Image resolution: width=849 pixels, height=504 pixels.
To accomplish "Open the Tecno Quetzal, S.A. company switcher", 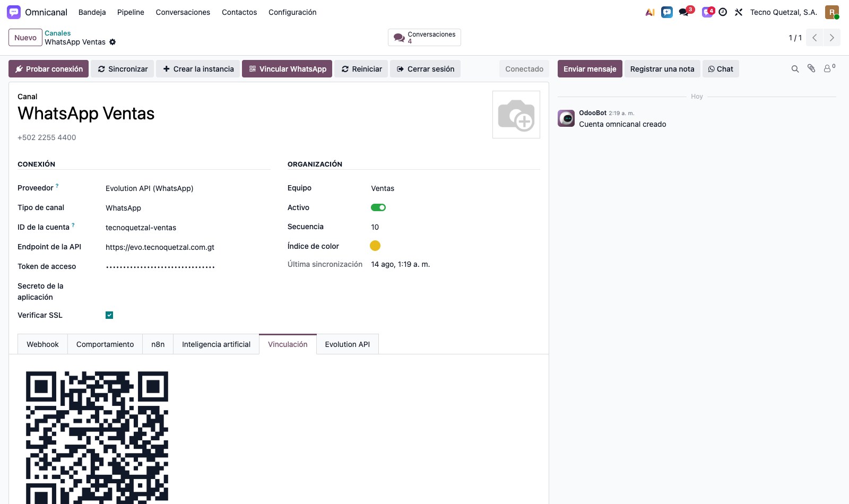I will tap(784, 12).
